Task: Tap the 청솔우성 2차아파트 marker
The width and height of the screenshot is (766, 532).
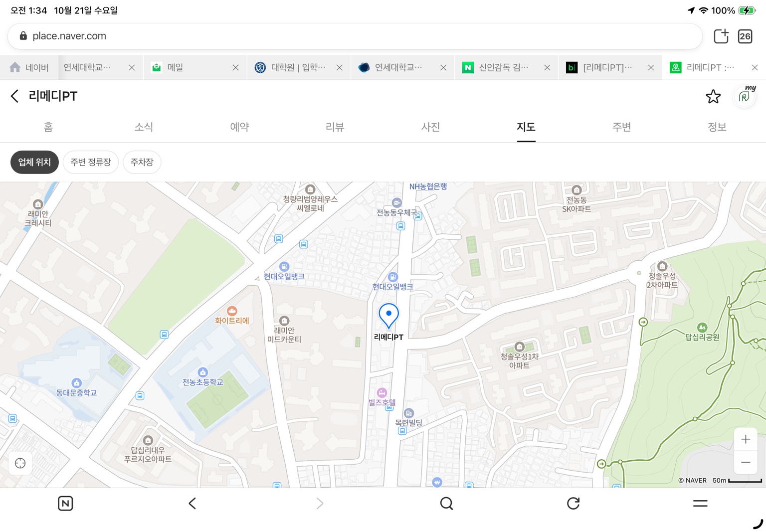Action: (662, 266)
